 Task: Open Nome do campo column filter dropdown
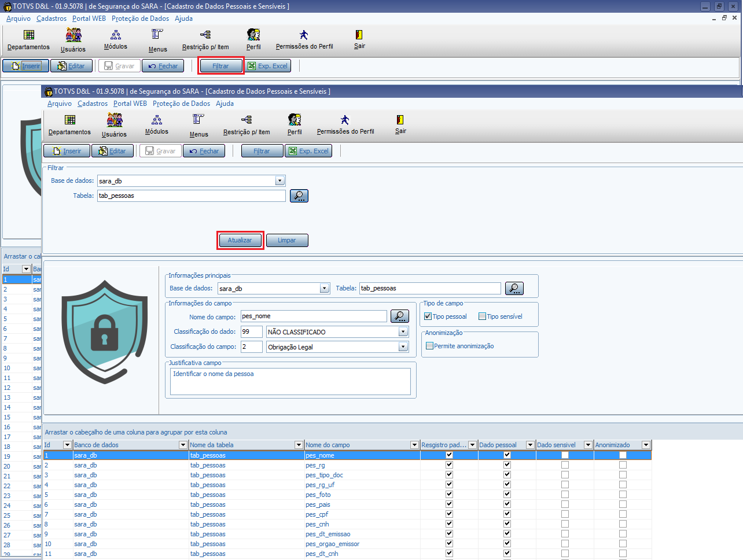tap(414, 445)
